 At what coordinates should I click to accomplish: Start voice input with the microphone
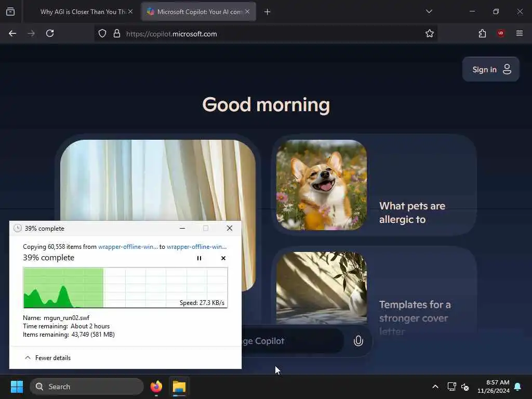358,341
